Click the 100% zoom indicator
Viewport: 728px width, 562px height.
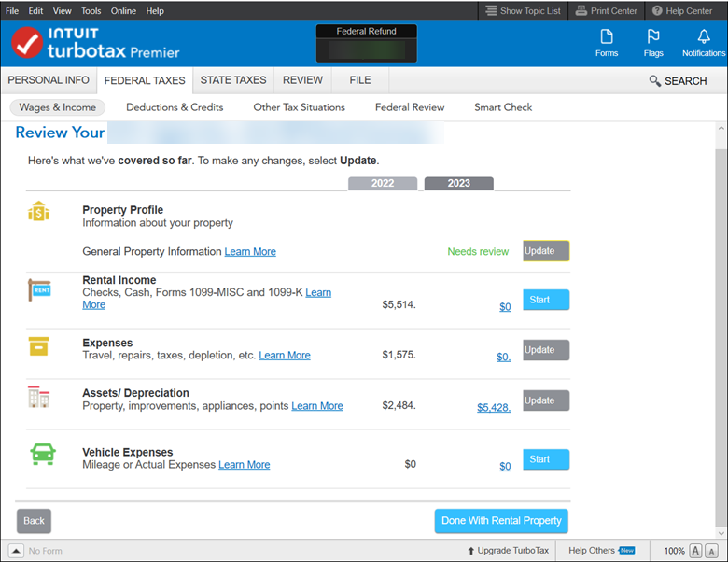tap(674, 551)
